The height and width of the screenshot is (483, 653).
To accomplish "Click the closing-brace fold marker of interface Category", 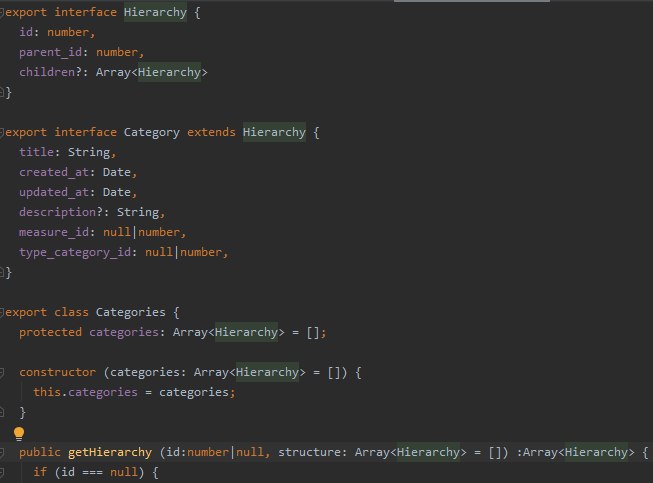I will pyautogui.click(x=2, y=272).
